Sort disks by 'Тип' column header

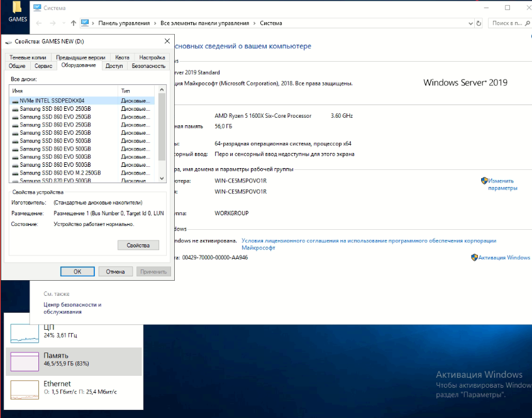(x=136, y=91)
